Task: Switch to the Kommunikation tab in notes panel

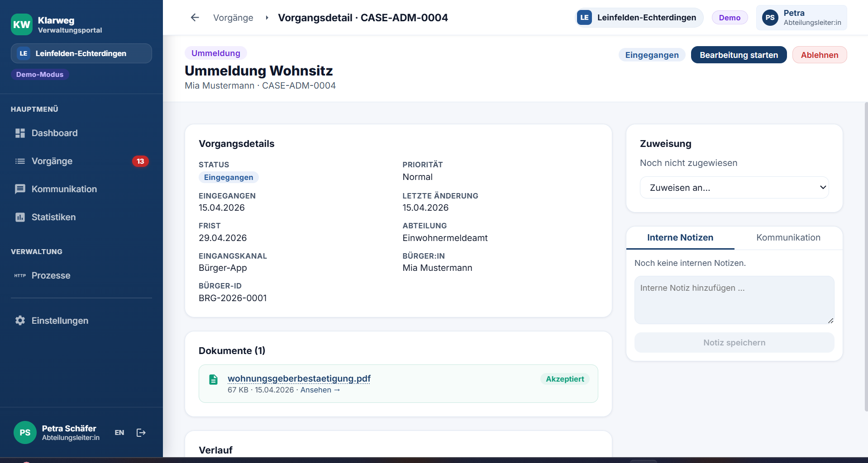Action: 788,237
